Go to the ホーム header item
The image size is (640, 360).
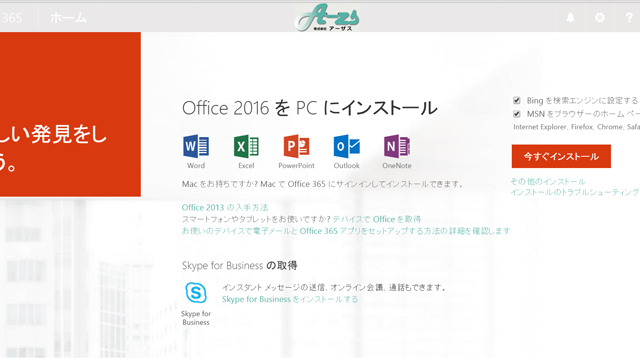68,18
